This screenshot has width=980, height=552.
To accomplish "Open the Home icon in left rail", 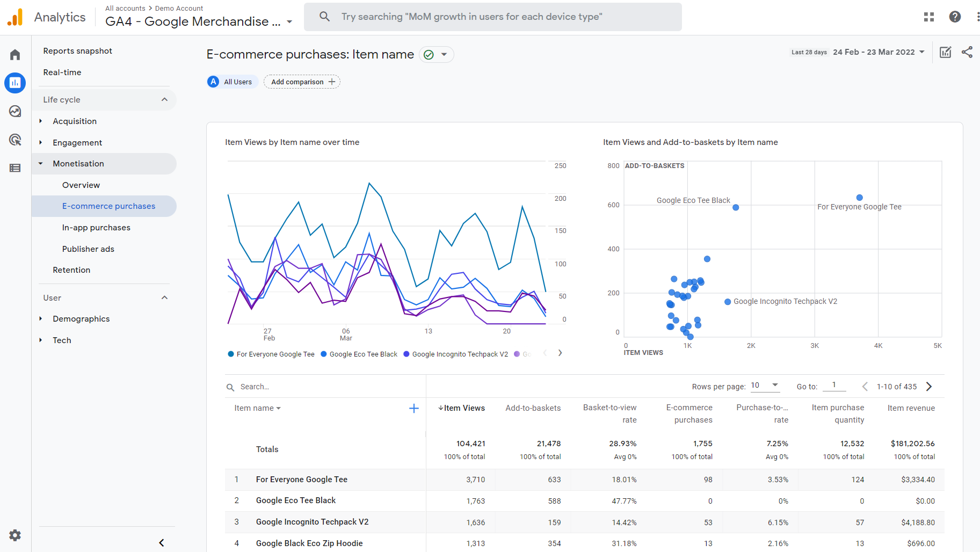I will click(x=15, y=55).
